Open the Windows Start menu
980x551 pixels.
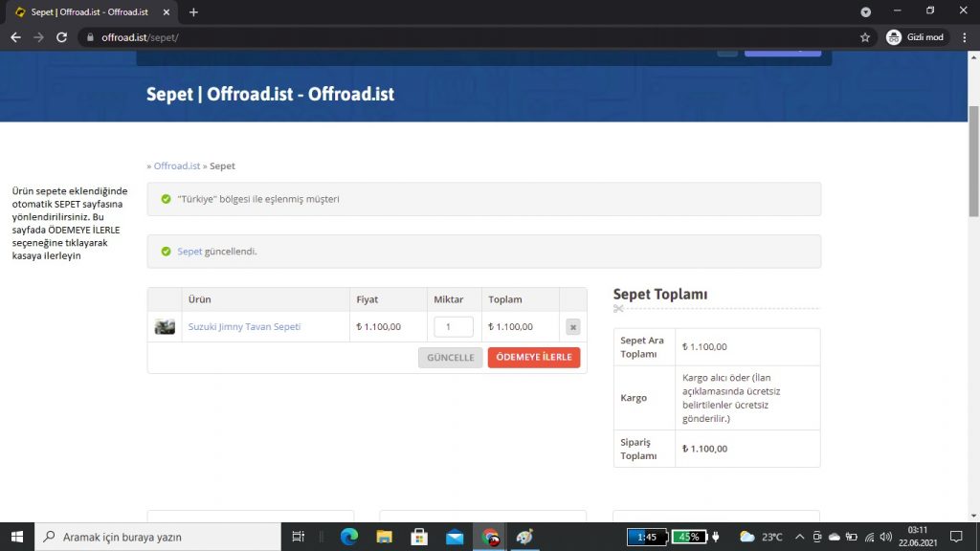coord(17,537)
